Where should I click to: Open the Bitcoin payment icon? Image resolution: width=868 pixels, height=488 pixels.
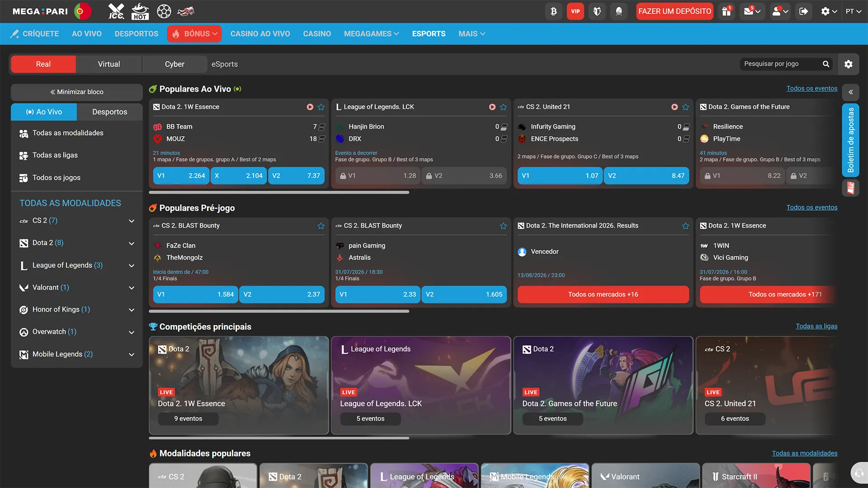point(553,11)
